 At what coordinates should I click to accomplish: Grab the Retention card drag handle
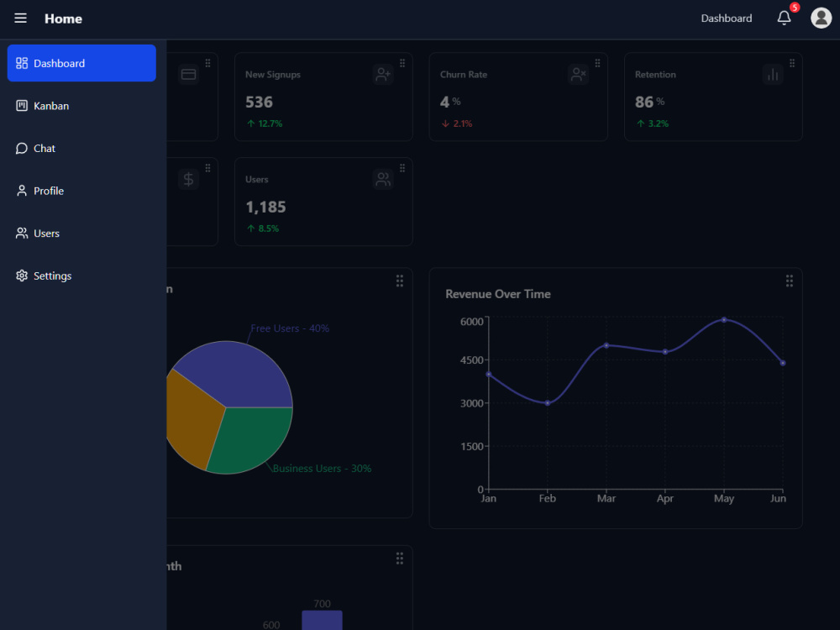pos(792,63)
